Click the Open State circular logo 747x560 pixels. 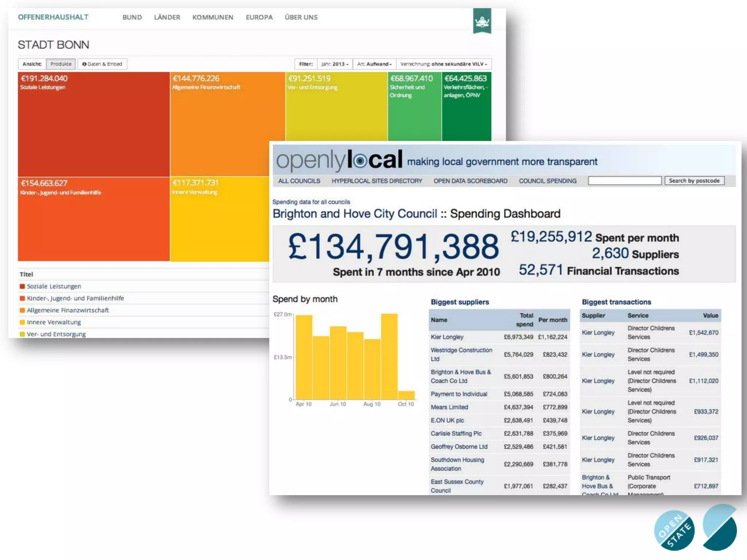point(674,530)
